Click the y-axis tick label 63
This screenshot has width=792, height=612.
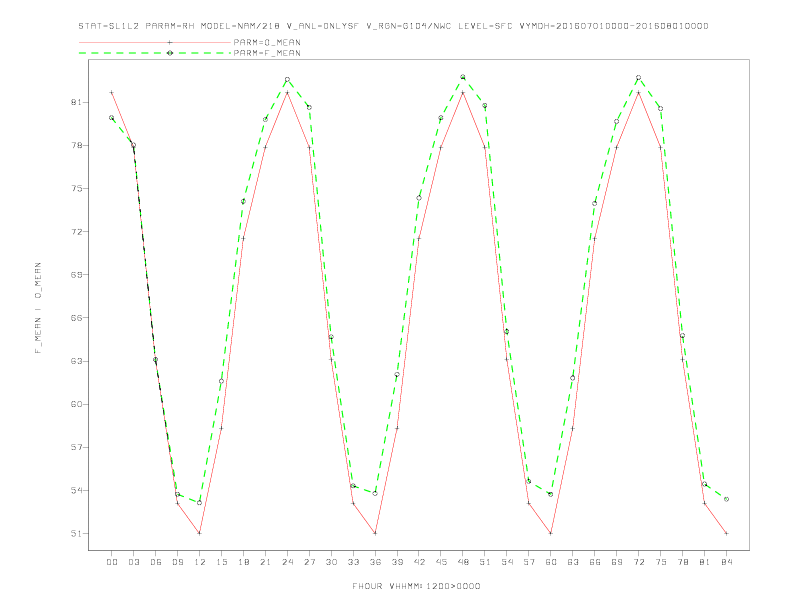(76, 361)
